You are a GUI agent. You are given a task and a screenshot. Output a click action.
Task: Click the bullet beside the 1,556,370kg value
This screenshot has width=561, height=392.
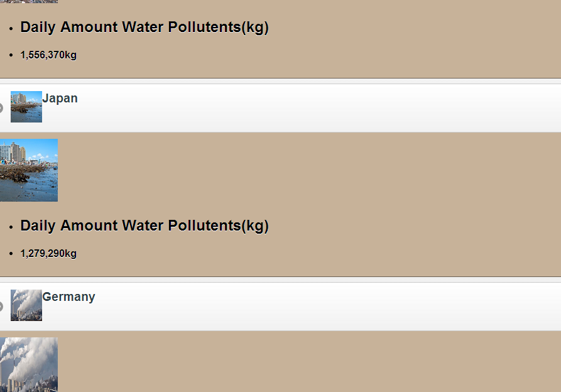tap(11, 55)
